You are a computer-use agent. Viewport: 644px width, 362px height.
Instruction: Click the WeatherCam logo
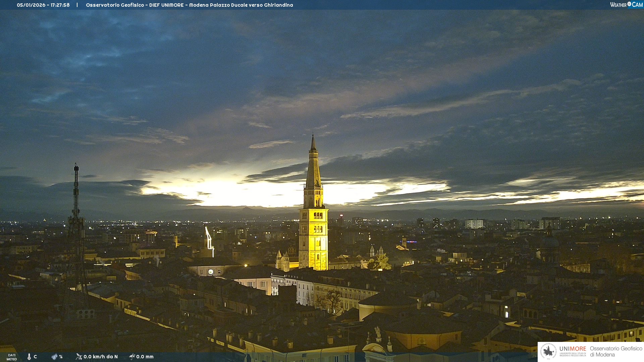(x=626, y=5)
